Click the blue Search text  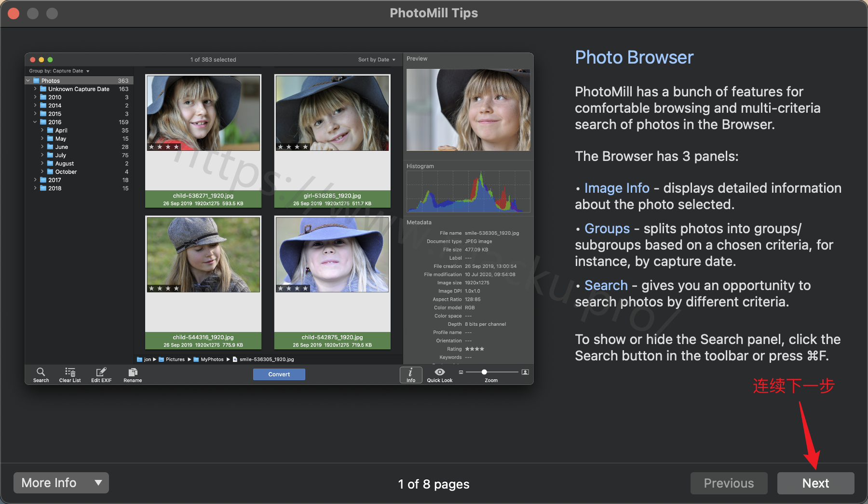point(606,285)
